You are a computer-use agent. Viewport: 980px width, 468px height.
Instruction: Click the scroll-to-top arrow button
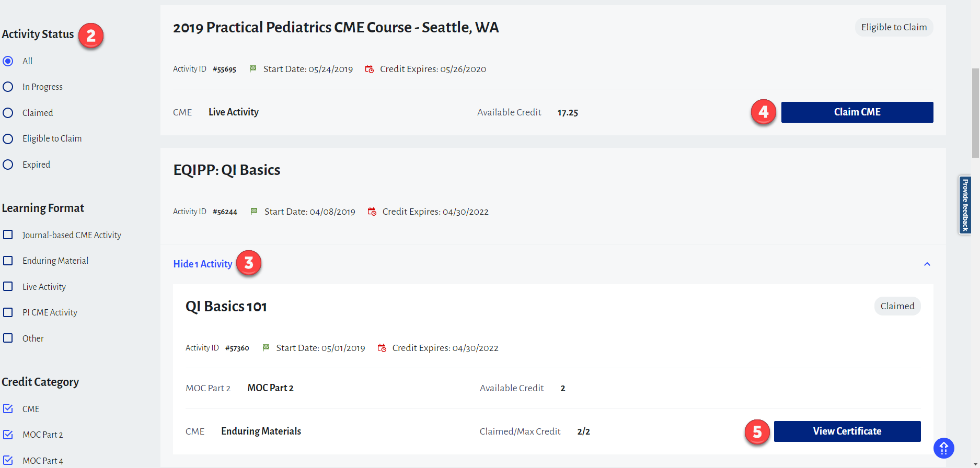coord(943,448)
